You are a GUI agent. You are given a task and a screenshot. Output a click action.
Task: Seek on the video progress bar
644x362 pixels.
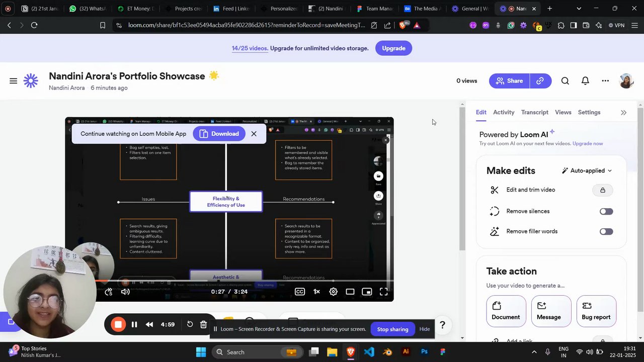pos(229,281)
